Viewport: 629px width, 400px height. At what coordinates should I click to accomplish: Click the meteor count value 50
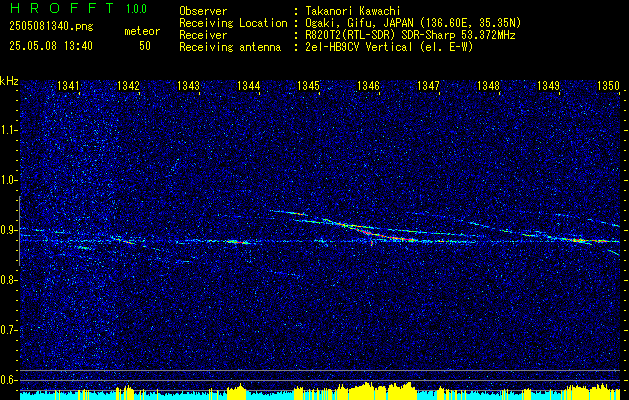coord(145,46)
